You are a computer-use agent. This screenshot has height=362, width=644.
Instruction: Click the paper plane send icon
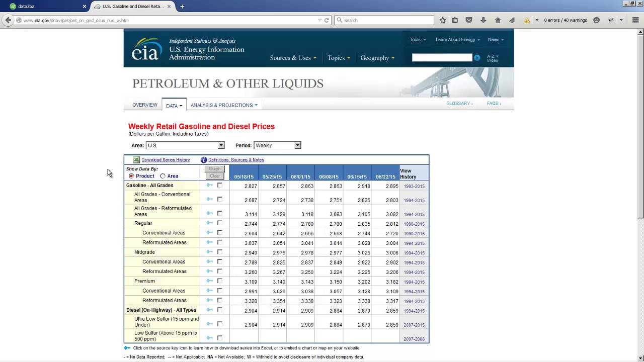(512, 20)
